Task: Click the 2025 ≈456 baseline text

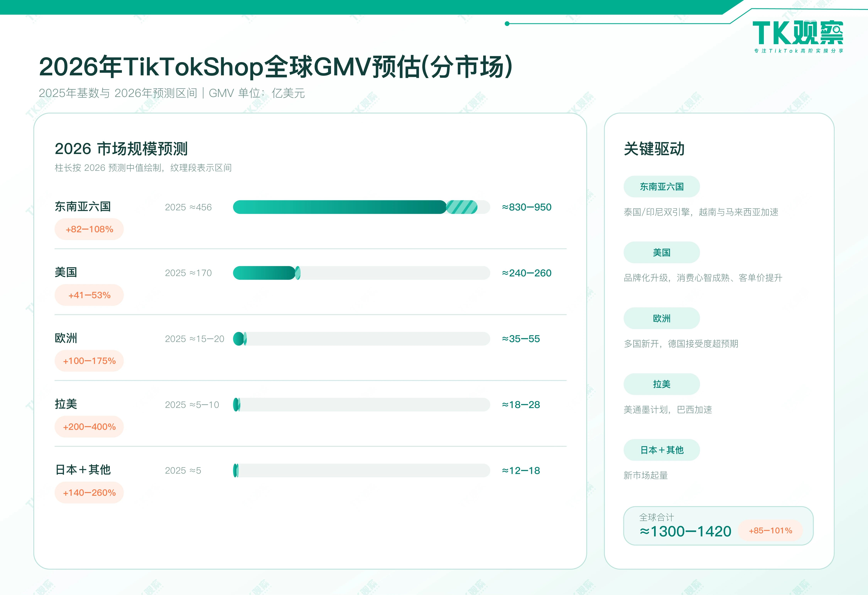Action: tap(188, 207)
